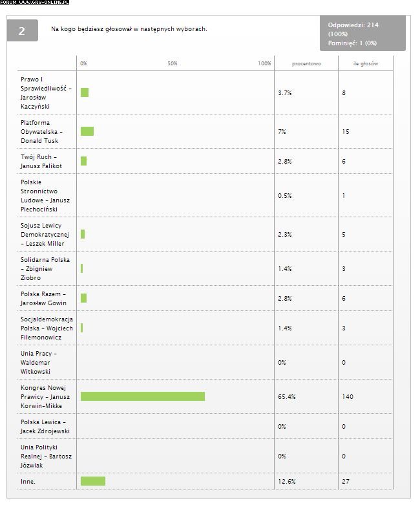Click the Kongres Nowej Prawicy green bar
The width and height of the screenshot is (420, 505).
tap(143, 396)
